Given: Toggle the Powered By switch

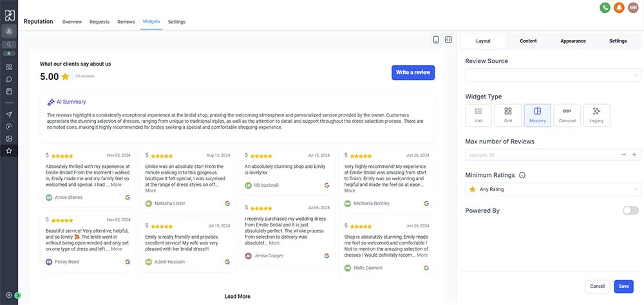Looking at the screenshot, I should pyautogui.click(x=630, y=210).
